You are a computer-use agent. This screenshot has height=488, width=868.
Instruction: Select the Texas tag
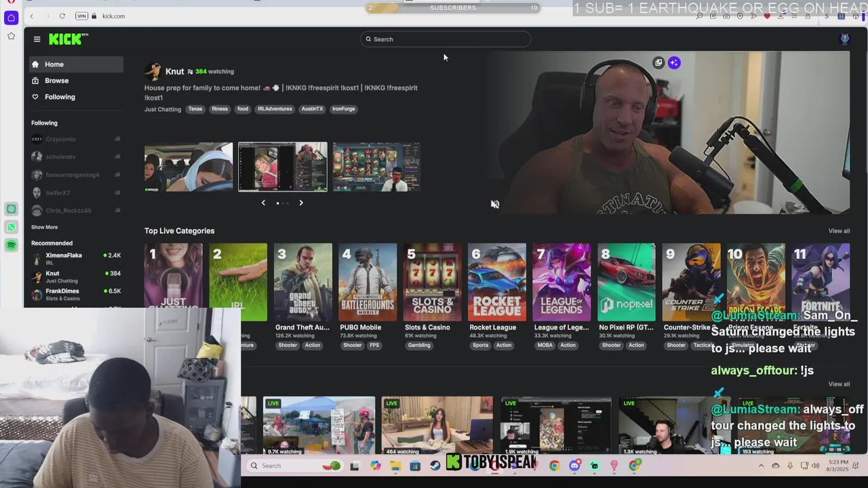pyautogui.click(x=195, y=108)
